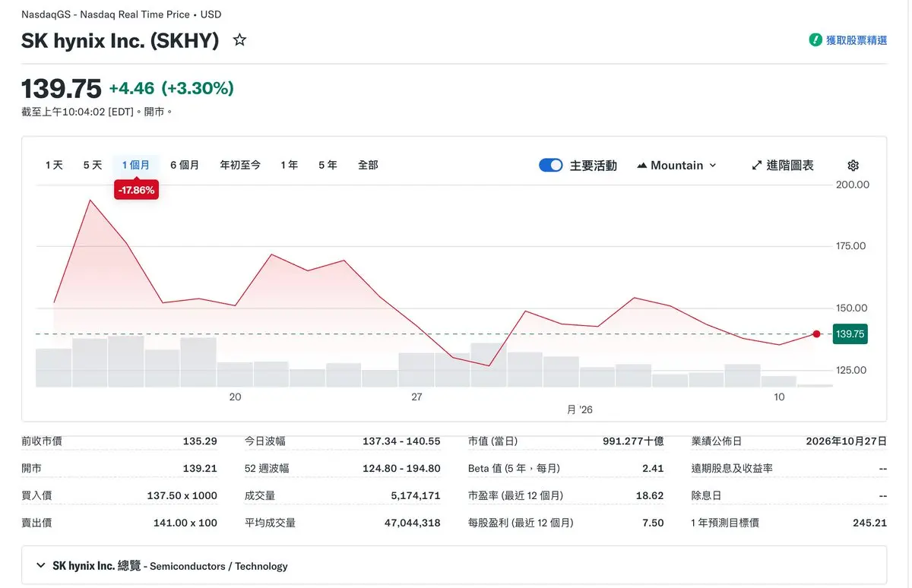The image size is (912, 588).
Task: Click the Beta 值 value 2.41
Action: click(653, 469)
